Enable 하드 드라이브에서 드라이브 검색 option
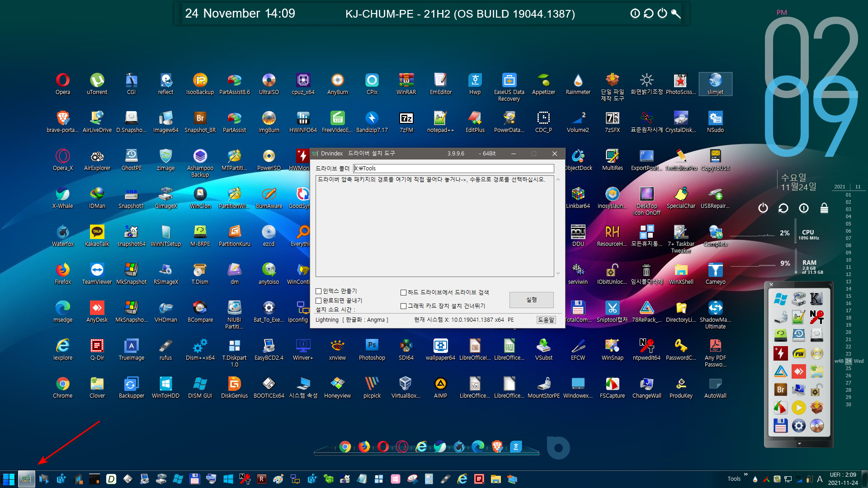 (x=403, y=293)
